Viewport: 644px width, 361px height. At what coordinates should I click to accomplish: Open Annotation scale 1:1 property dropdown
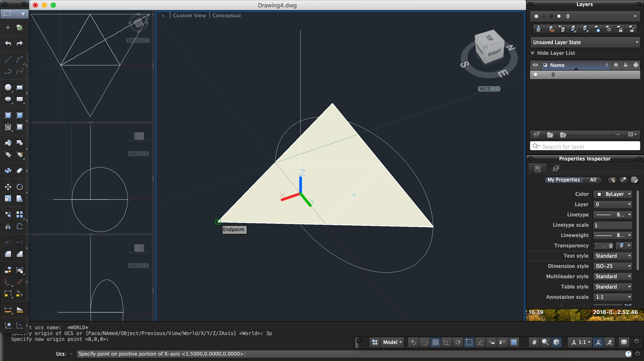click(x=613, y=297)
